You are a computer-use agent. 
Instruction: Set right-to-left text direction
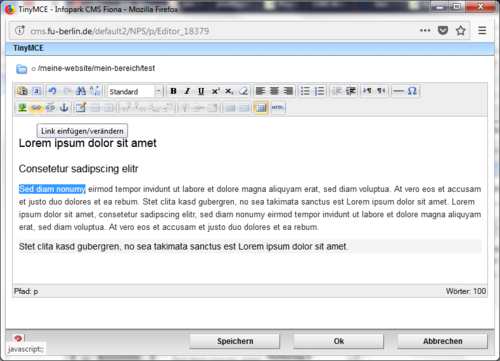pos(381,91)
